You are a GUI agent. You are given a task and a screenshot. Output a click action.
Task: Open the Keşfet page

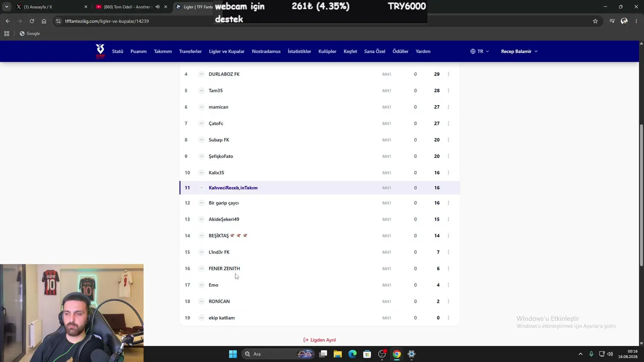point(350,51)
